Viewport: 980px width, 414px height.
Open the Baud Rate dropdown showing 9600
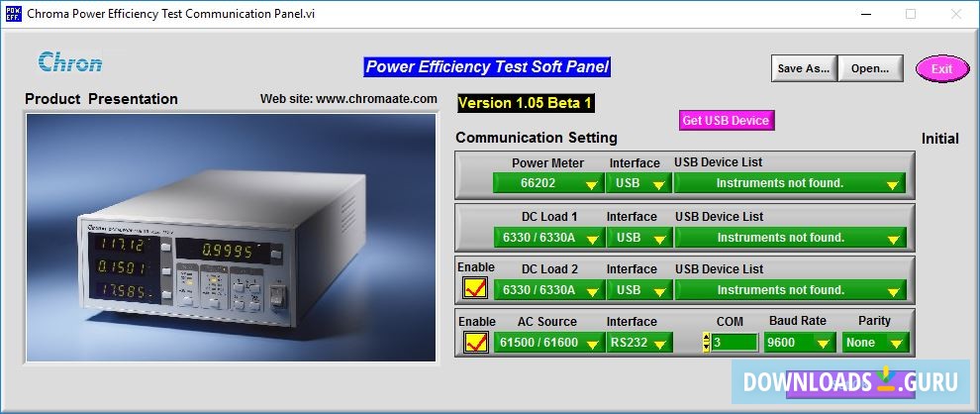click(800, 342)
